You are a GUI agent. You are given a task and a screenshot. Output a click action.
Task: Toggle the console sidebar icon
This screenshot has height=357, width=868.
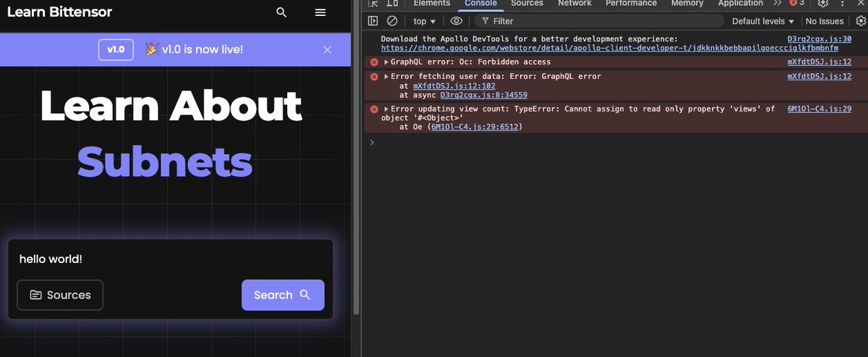point(373,21)
